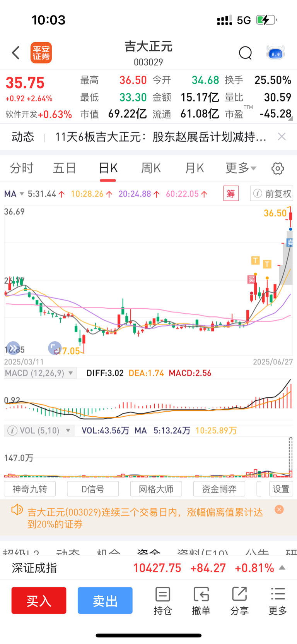297x644 pixels.
Task: Expand the MA indicator dropdown
Action: click(x=14, y=194)
